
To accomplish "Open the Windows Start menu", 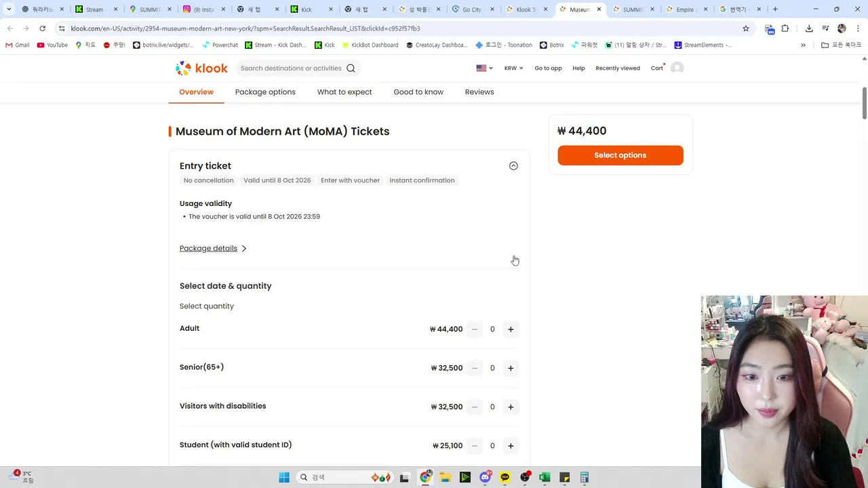I will [x=284, y=477].
